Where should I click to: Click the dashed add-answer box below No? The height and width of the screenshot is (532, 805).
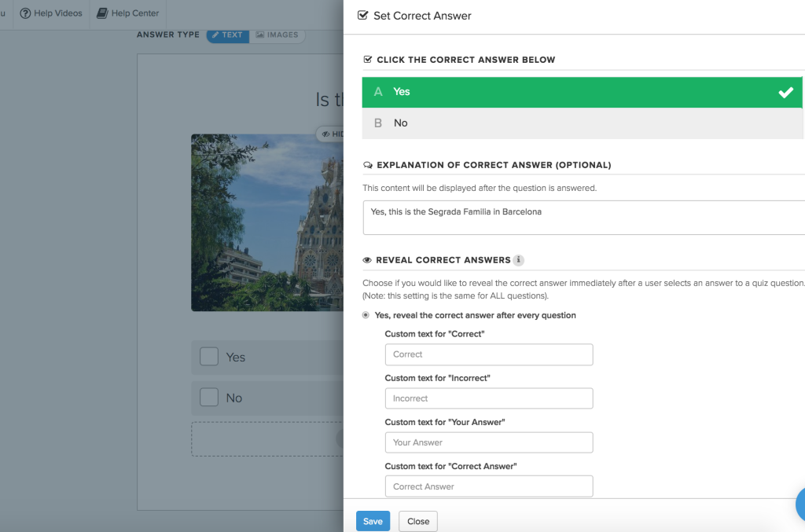pyautogui.click(x=267, y=439)
